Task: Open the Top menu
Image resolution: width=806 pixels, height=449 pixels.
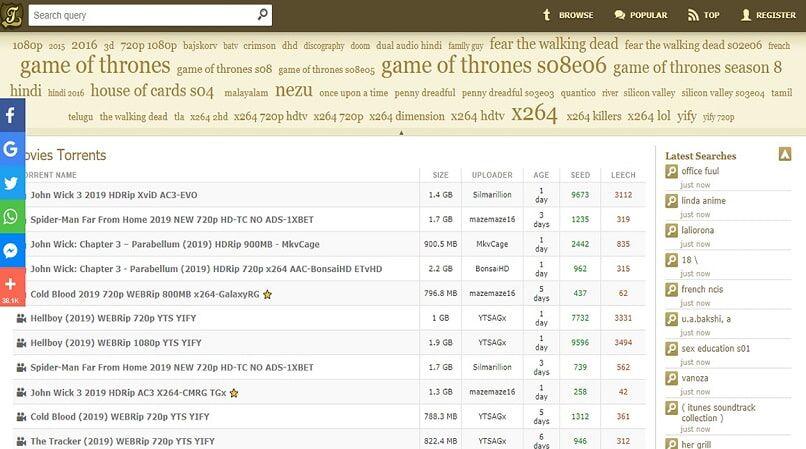Action: [x=704, y=15]
